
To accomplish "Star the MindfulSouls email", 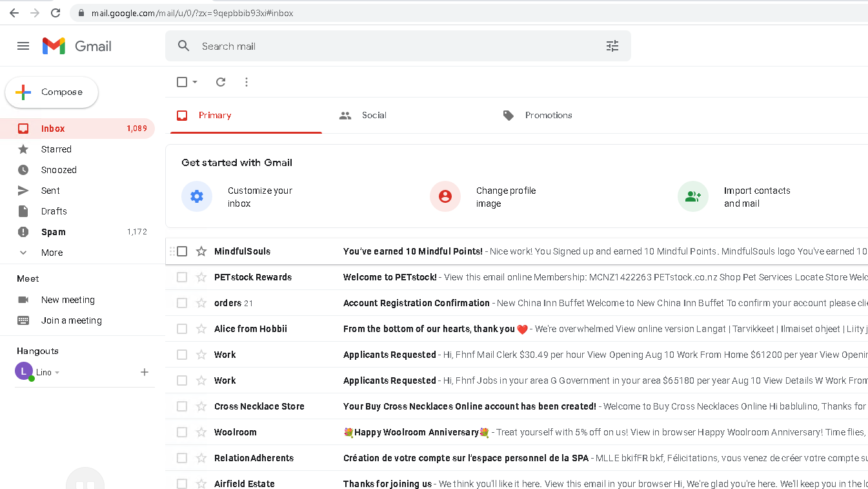I will [201, 251].
